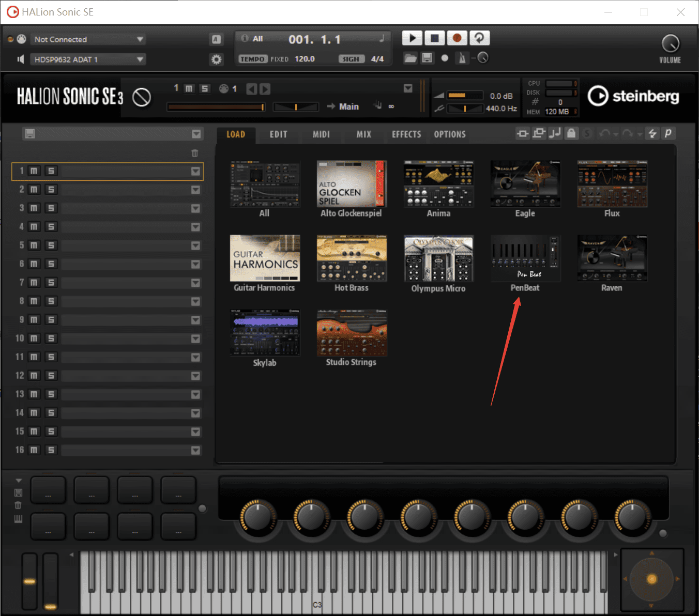Click the 440.0 Hz master tune field
This screenshot has width=699, height=616.
pyautogui.click(x=502, y=109)
